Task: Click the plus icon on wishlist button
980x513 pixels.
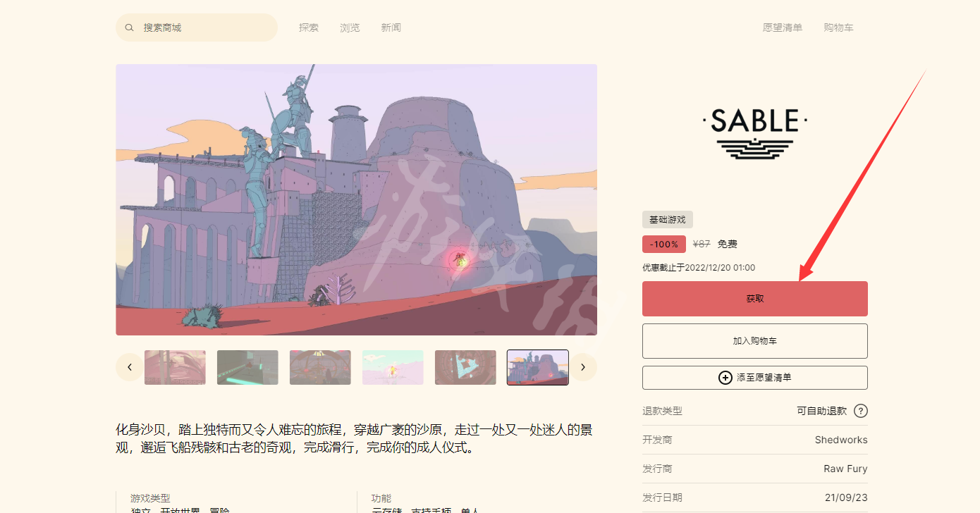Action: (725, 378)
